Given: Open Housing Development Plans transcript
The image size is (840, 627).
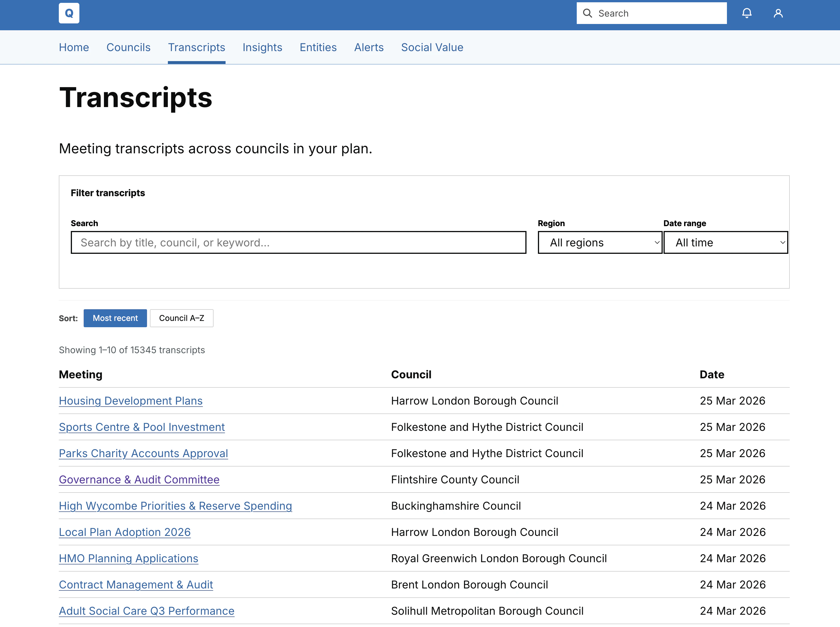Looking at the screenshot, I should 130,401.
